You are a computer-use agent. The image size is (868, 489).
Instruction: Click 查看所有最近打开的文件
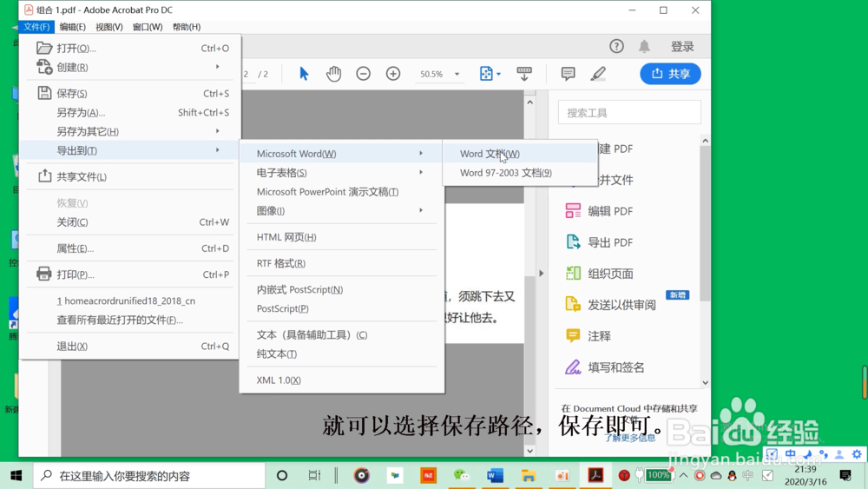click(129, 320)
